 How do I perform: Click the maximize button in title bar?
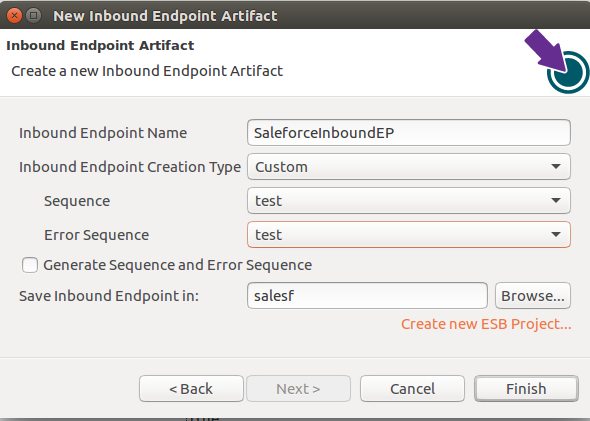pos(33,16)
